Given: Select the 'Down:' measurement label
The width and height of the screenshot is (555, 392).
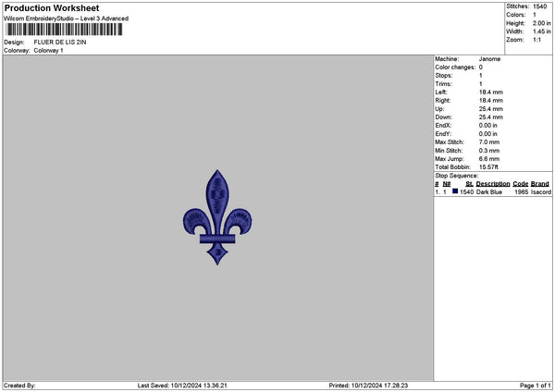Looking at the screenshot, I should click(443, 117).
